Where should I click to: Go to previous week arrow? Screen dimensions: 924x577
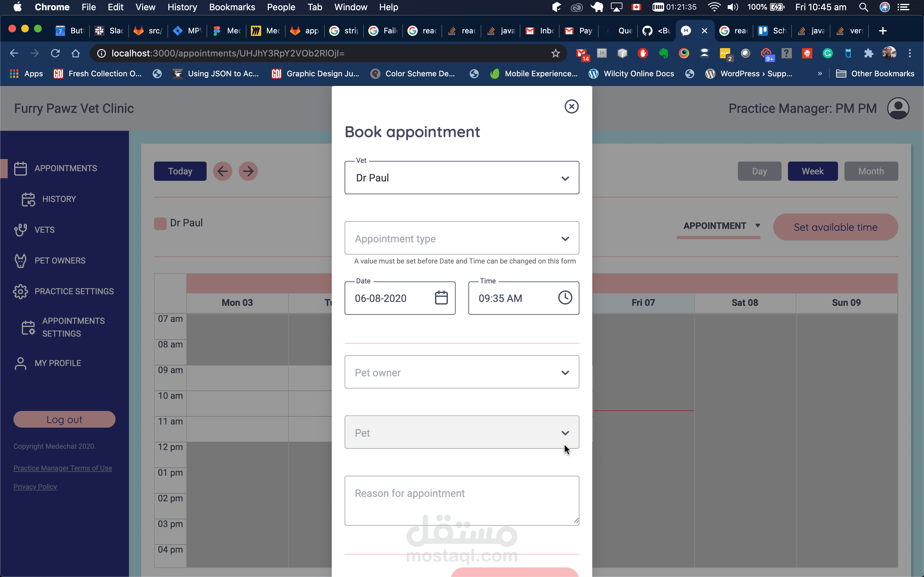pos(223,171)
